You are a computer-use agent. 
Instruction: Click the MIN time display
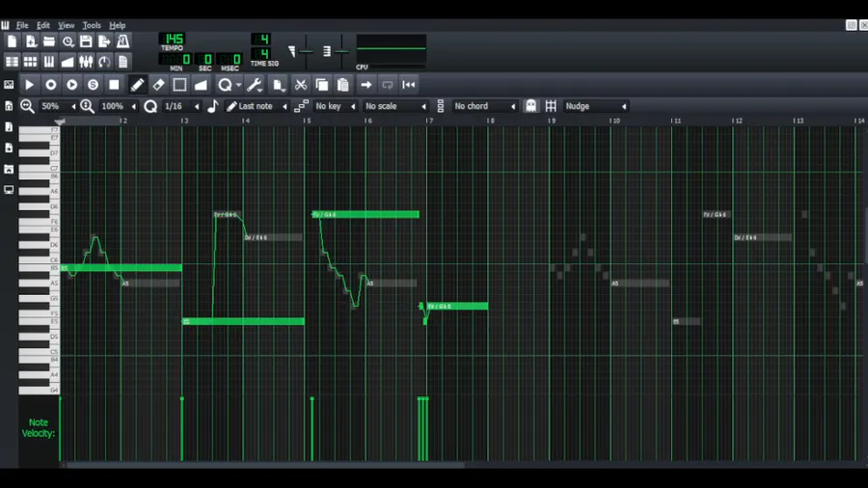[176, 59]
